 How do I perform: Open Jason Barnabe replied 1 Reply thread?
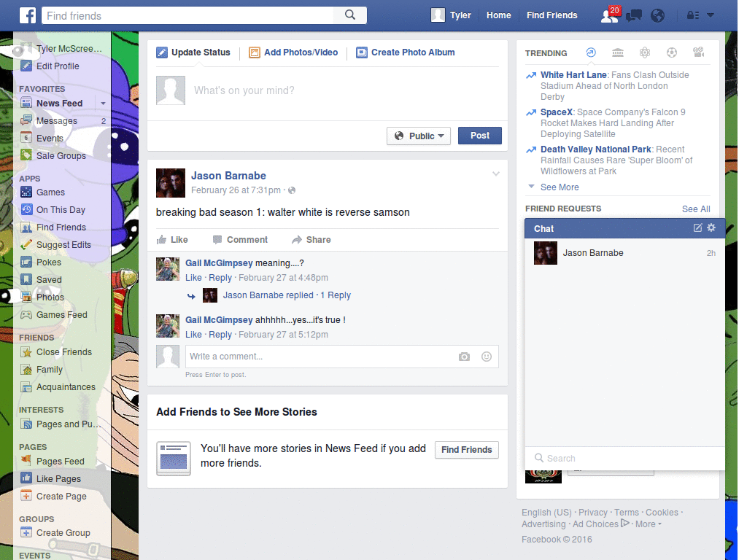pyautogui.click(x=287, y=295)
